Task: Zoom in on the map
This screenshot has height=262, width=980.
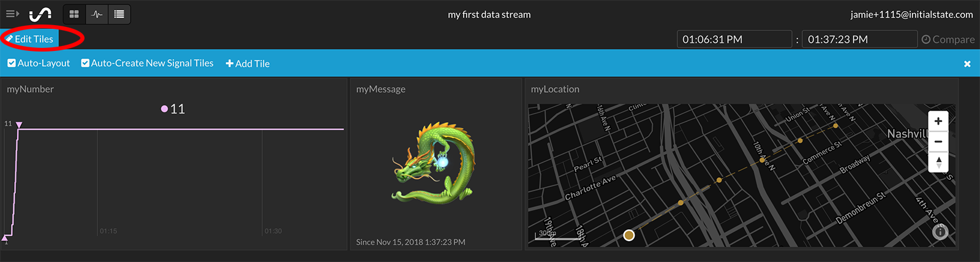Action: click(938, 121)
